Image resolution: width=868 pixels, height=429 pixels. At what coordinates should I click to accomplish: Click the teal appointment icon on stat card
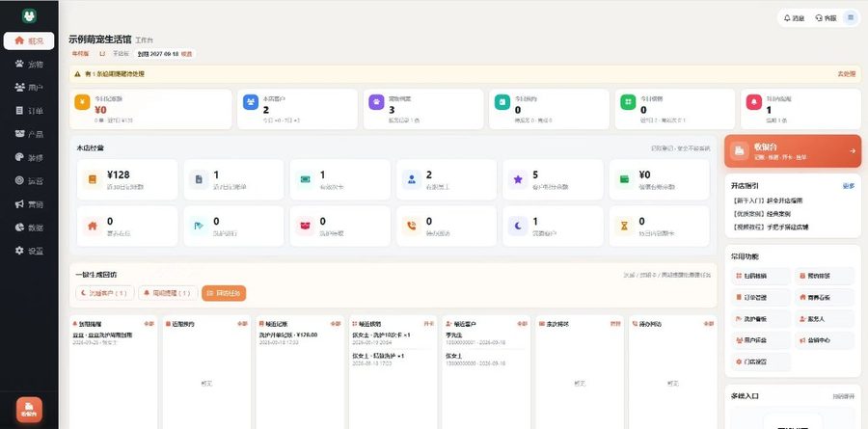click(502, 102)
